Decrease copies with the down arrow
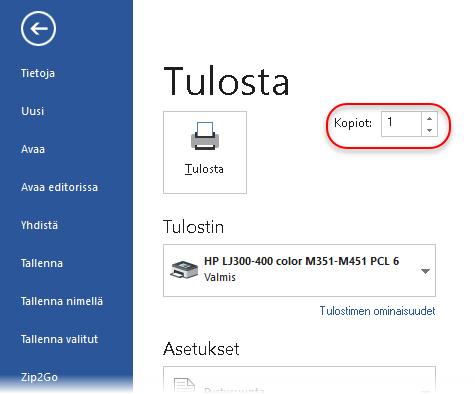The width and height of the screenshot is (475, 394). point(429,130)
